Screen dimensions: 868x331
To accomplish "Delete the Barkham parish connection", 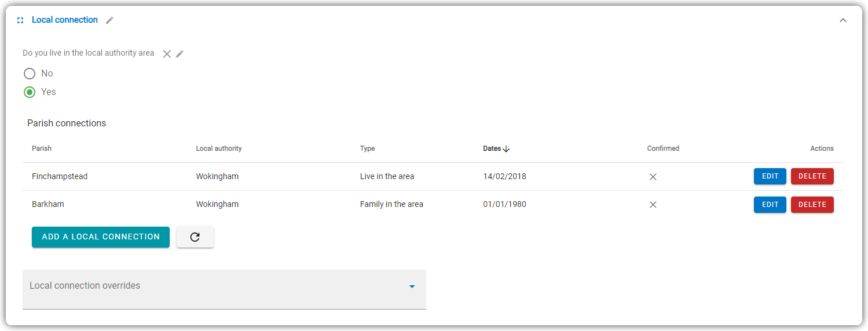I will pyautogui.click(x=812, y=205).
